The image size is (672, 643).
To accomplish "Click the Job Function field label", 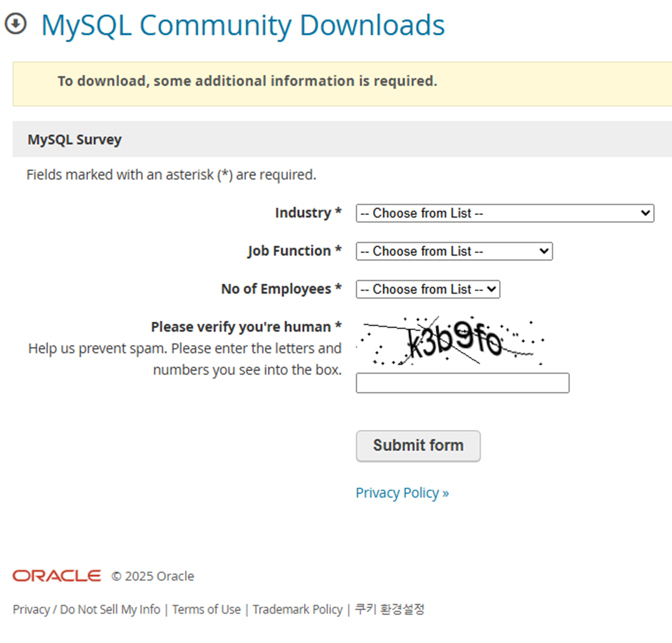I will 294,251.
